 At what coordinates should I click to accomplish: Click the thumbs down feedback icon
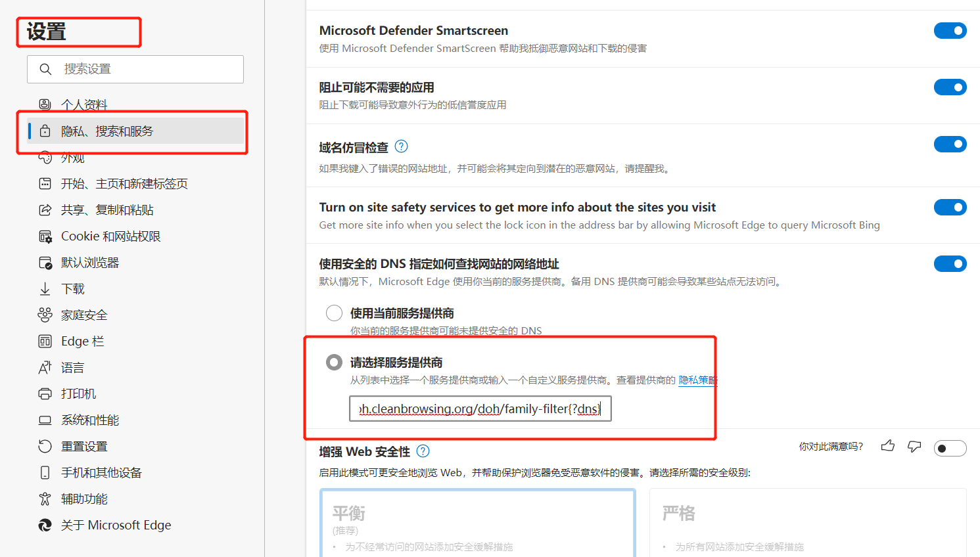click(x=914, y=446)
